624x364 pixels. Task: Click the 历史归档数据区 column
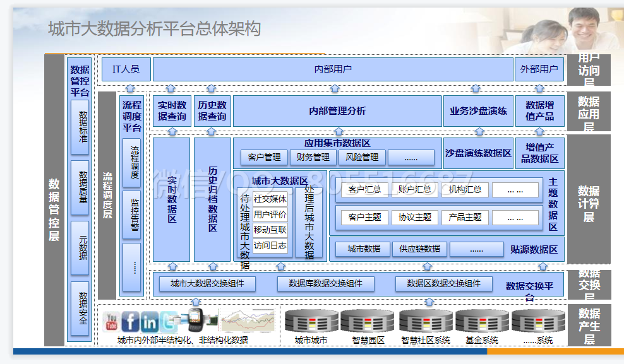click(x=212, y=199)
